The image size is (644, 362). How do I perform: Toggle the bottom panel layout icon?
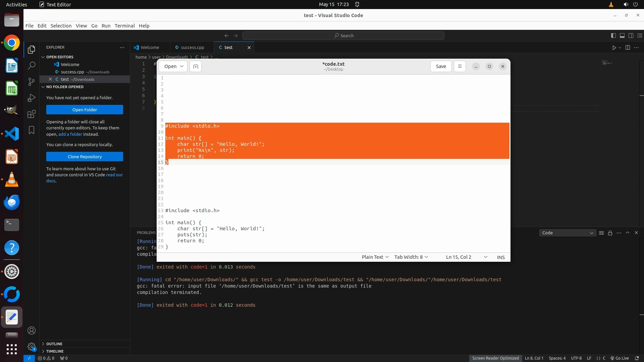coord(622,36)
